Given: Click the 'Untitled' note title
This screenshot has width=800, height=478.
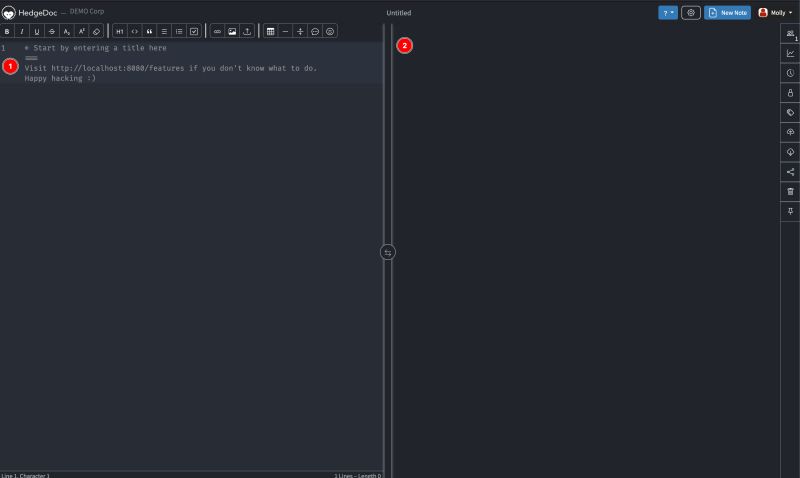Looking at the screenshot, I should pos(398,13).
